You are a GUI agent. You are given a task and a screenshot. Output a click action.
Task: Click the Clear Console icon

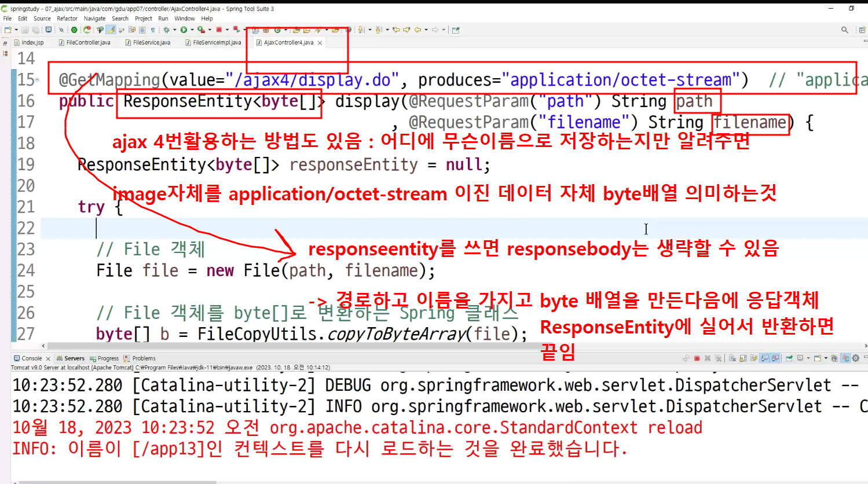732,358
